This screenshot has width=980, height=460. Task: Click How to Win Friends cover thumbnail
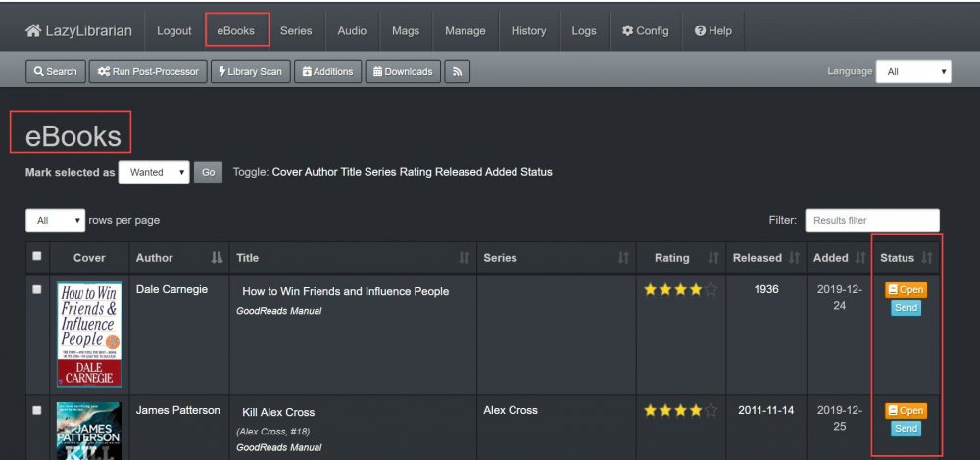click(x=89, y=334)
